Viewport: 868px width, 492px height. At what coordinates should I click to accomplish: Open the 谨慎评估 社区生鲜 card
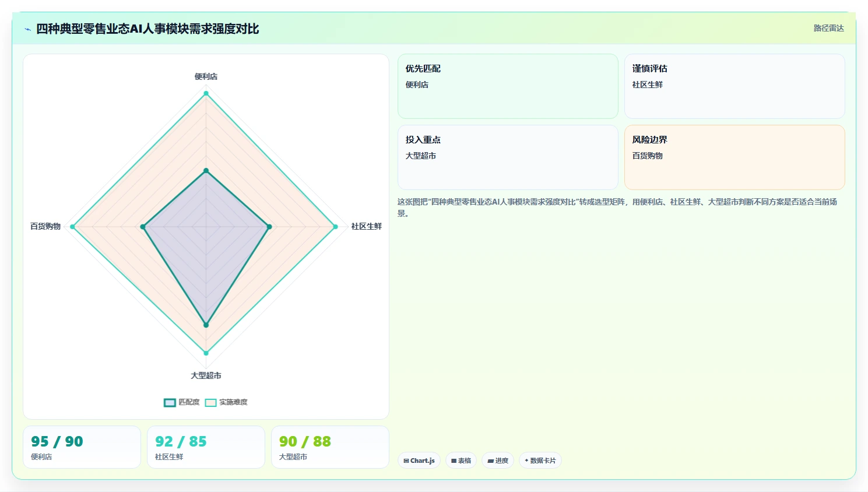click(735, 86)
